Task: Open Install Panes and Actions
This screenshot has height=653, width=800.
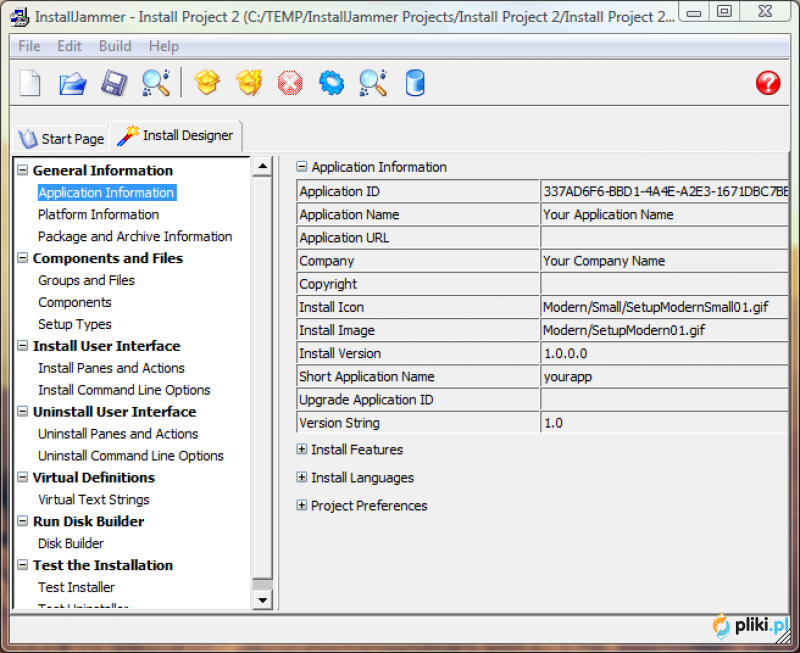Action: (111, 368)
